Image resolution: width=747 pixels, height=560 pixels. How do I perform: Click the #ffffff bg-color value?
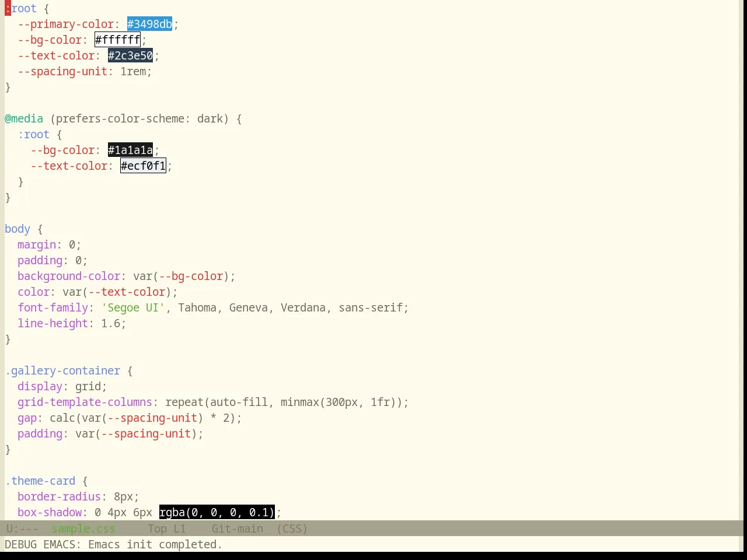coord(117,40)
